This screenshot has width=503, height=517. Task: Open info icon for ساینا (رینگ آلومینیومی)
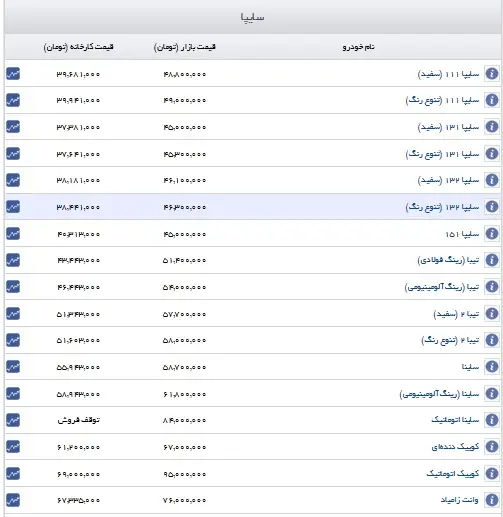492,394
